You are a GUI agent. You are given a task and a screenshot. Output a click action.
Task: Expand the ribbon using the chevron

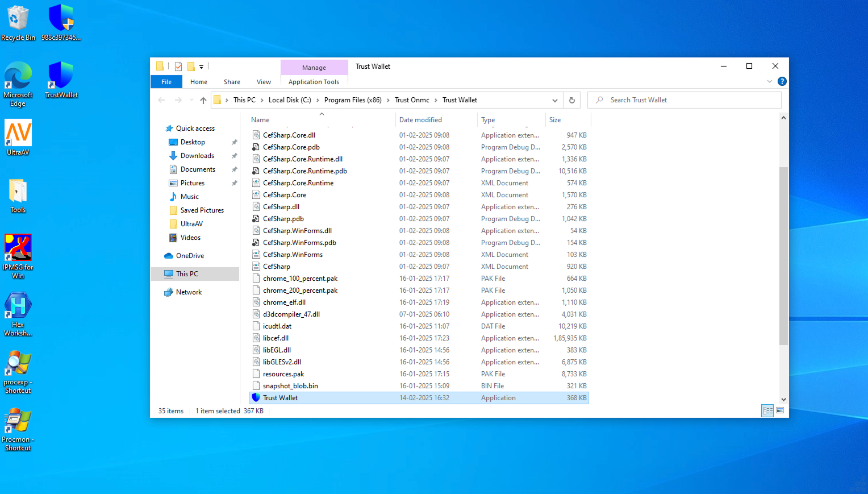pos(770,82)
